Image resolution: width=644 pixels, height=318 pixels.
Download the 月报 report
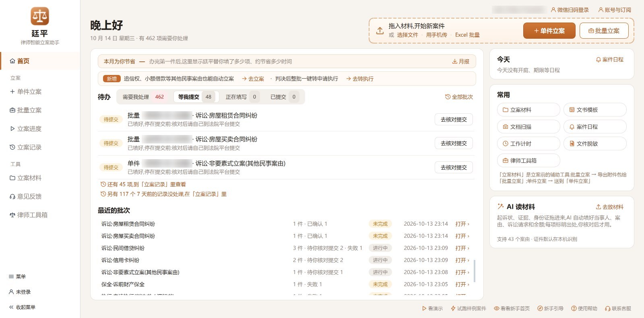click(x=460, y=61)
